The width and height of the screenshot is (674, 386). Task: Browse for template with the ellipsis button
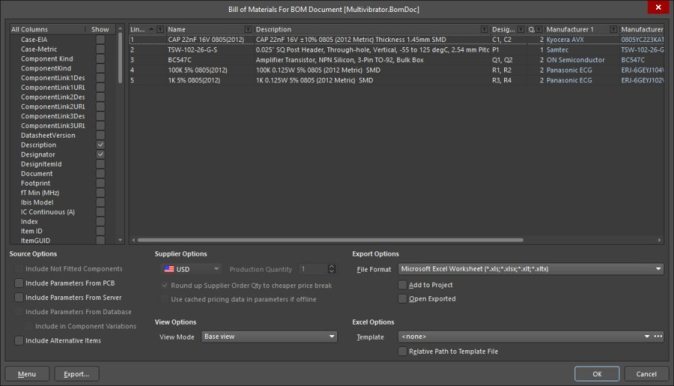tap(658, 337)
